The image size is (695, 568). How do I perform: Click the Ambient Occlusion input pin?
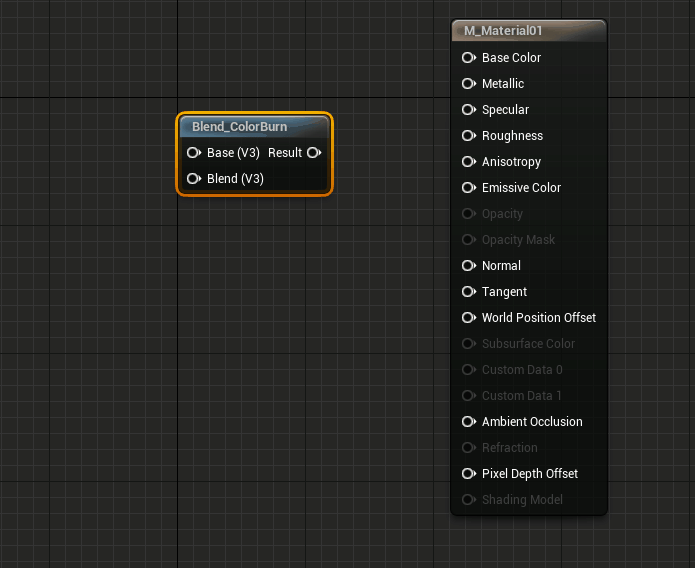(x=469, y=422)
